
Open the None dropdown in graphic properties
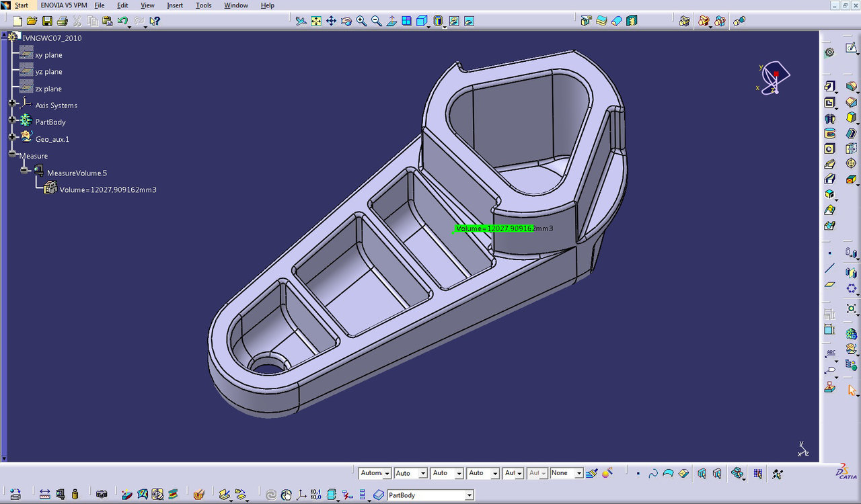578,474
